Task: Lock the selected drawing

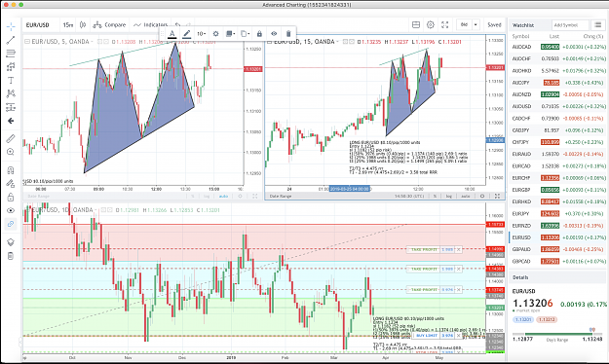Action: point(259,34)
